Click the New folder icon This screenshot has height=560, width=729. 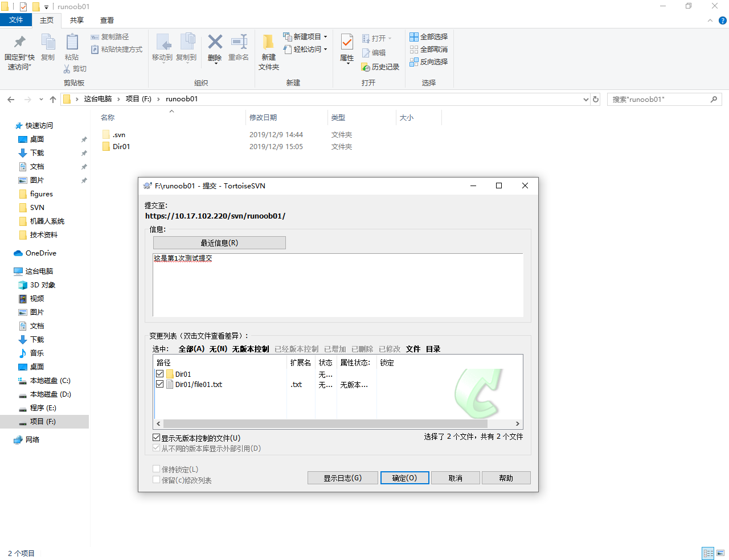coord(268,42)
